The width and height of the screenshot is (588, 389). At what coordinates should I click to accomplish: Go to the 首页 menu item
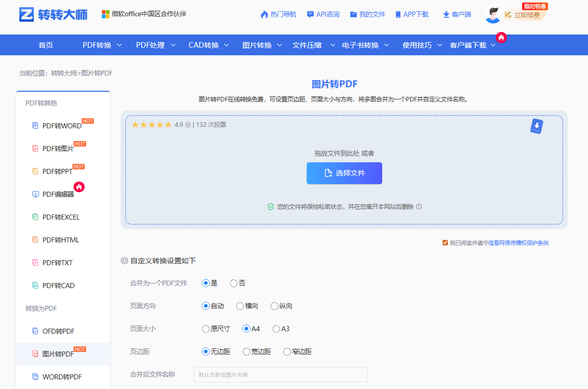pos(46,45)
